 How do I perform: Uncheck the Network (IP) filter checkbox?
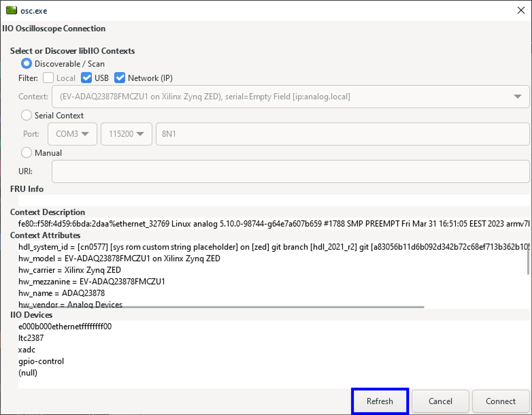(x=120, y=78)
